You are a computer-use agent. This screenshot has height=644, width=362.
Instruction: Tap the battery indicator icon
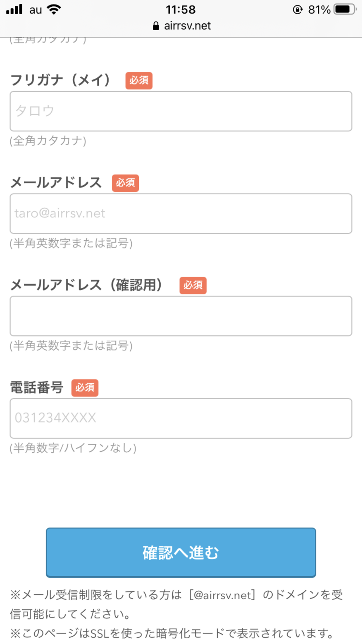(345, 9)
